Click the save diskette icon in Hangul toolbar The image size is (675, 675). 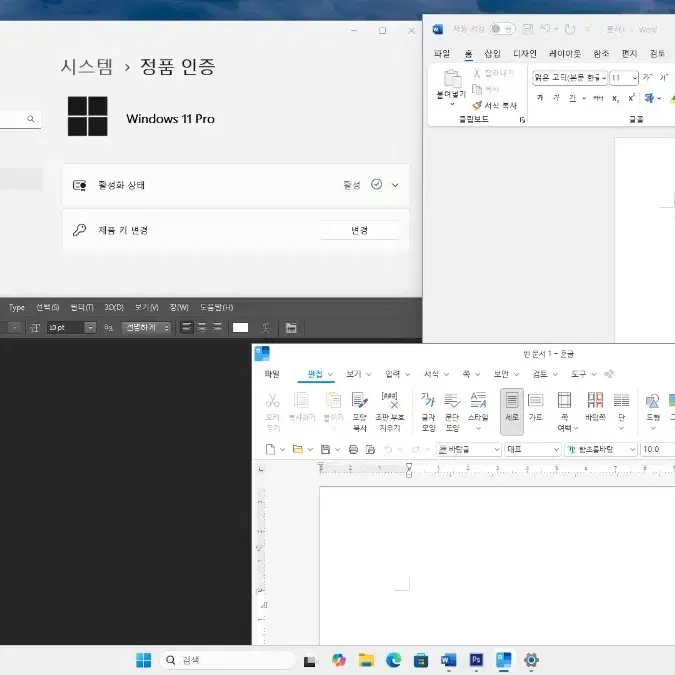pos(325,449)
